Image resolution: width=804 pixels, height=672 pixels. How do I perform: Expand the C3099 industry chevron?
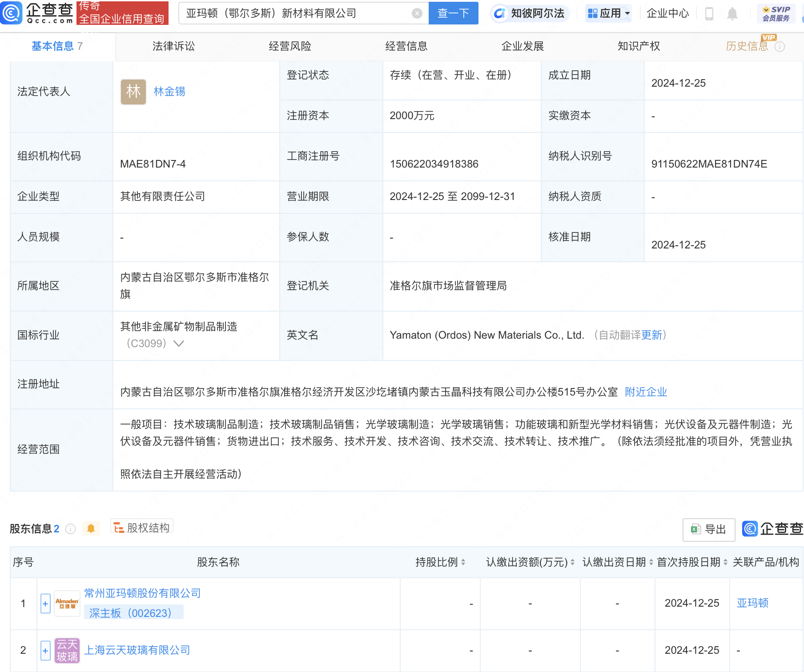pyautogui.click(x=179, y=344)
